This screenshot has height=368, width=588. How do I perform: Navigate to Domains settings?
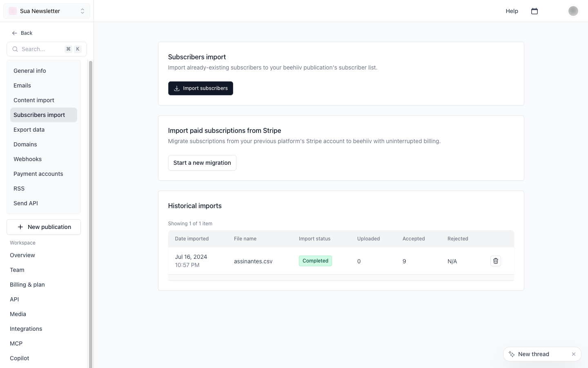(44, 144)
